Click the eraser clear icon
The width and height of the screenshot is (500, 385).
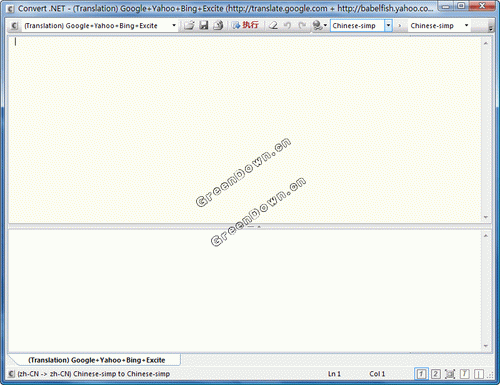click(273, 25)
